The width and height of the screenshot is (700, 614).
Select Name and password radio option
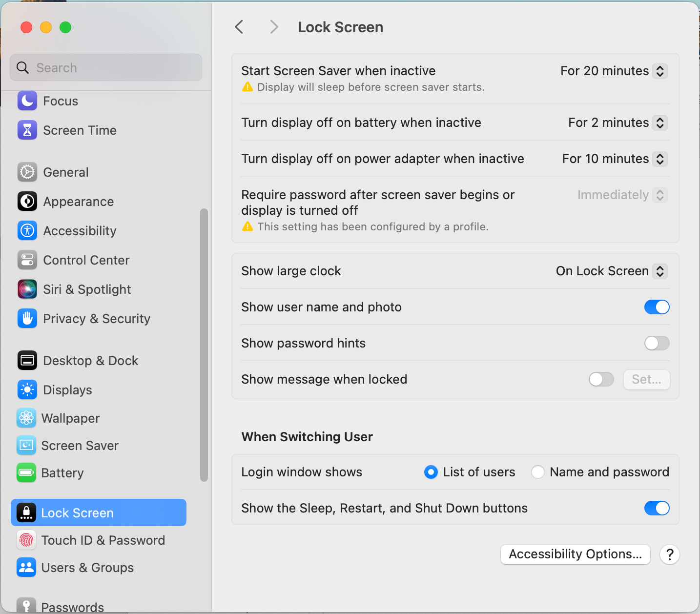(538, 472)
